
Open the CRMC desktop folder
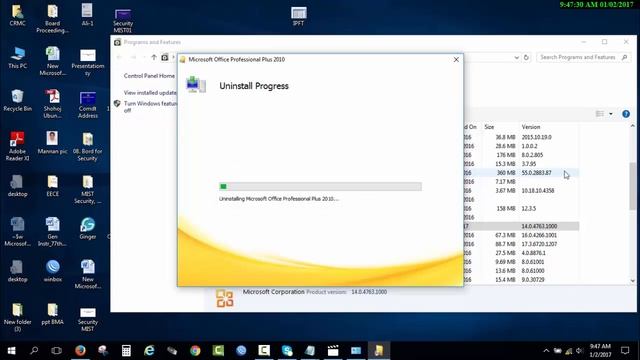click(x=18, y=16)
